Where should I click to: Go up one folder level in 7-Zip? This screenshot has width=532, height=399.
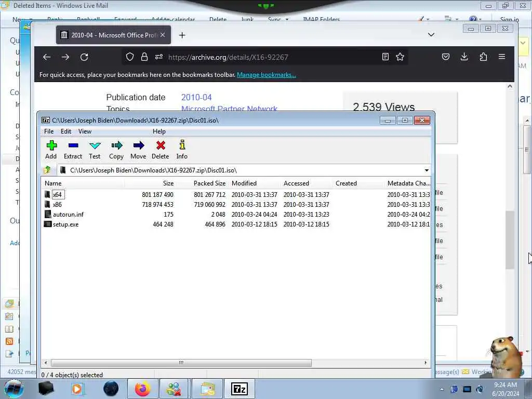coord(47,170)
